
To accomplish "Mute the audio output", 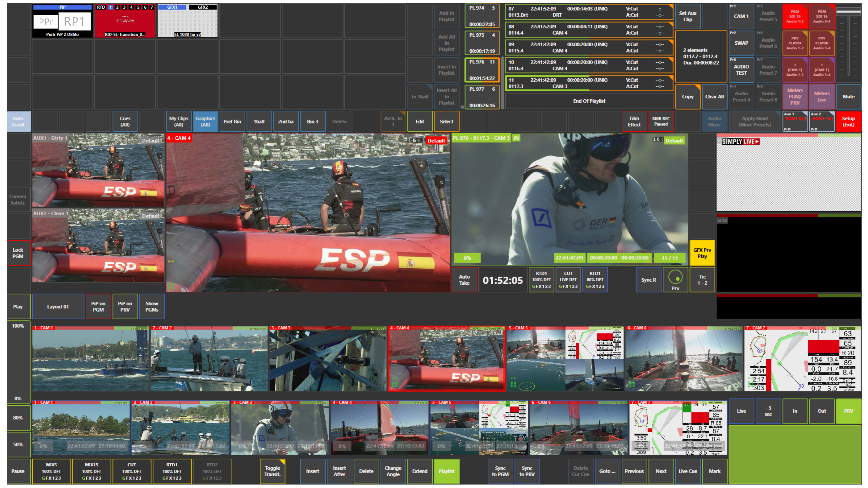I will coord(849,97).
